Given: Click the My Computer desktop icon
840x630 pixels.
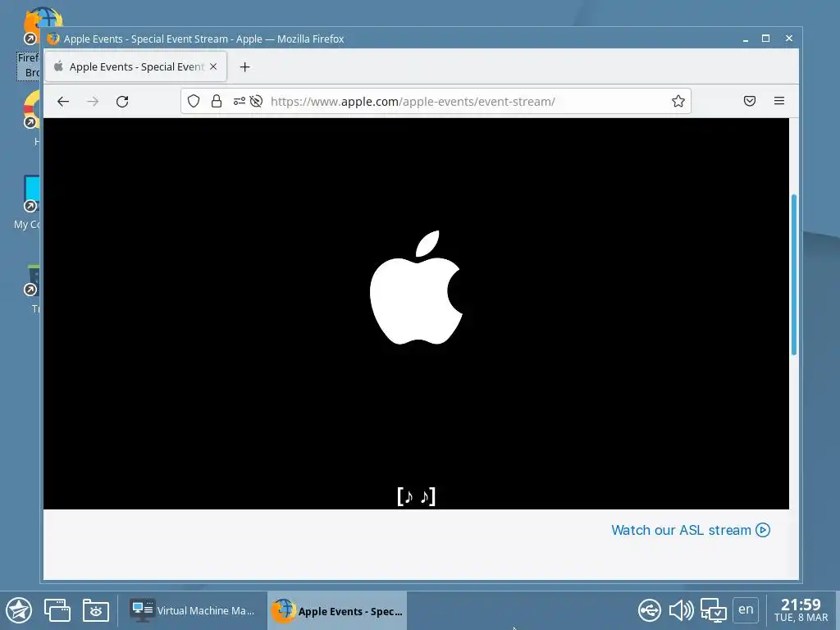Looking at the screenshot, I should pyautogui.click(x=30, y=194).
